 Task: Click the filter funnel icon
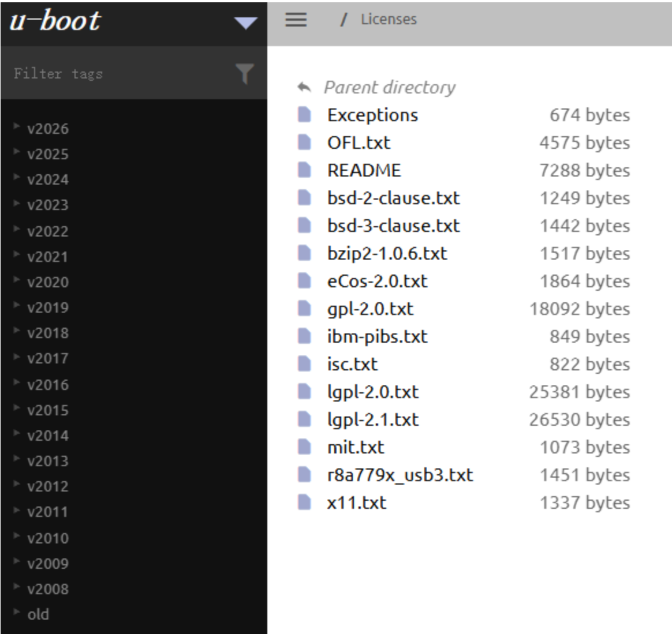[245, 73]
